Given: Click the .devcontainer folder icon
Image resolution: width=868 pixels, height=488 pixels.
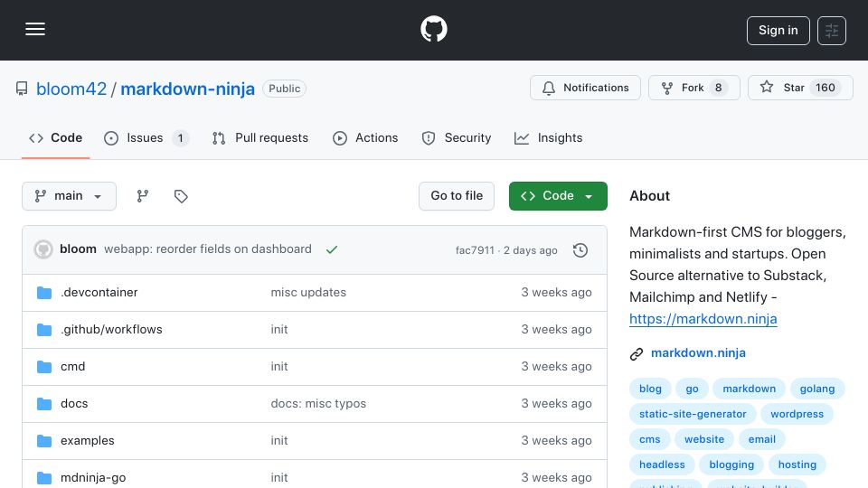Looking at the screenshot, I should pyautogui.click(x=44, y=293).
